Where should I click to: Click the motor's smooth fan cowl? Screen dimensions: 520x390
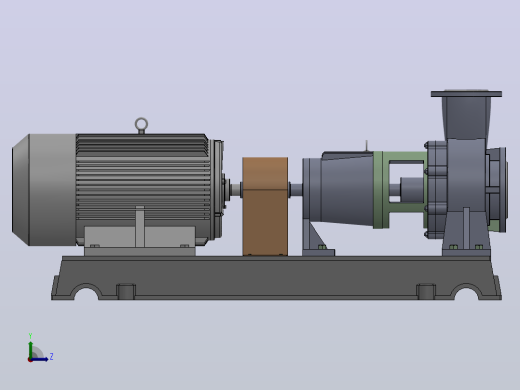[x=44, y=190]
